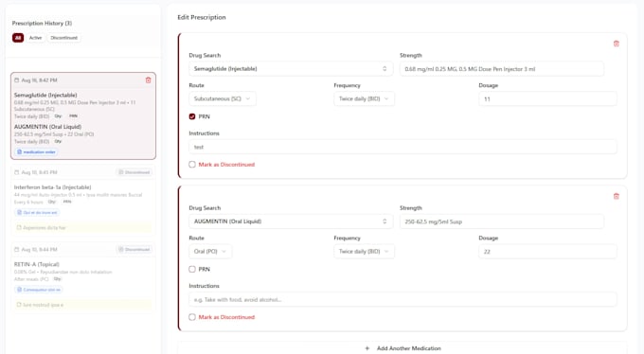Click the empty AUGMENTIN Instructions field

coord(402,299)
